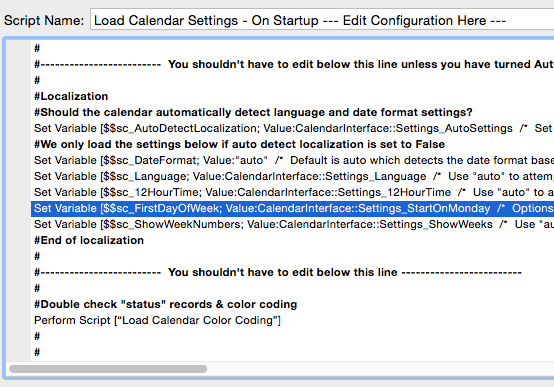Select the $$sc_FirstDayOfWeek Set Variable step

[x=293, y=209]
